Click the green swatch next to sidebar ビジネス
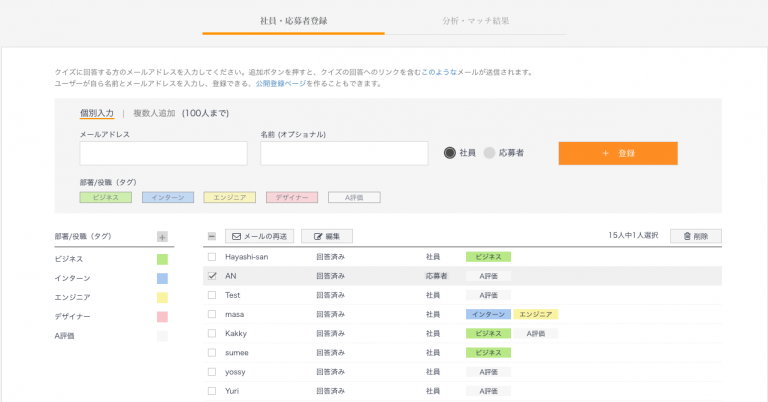The image size is (768, 402). pos(162,259)
